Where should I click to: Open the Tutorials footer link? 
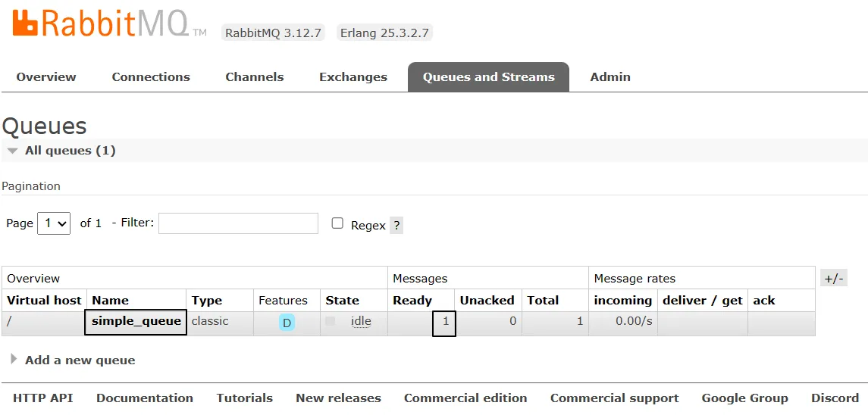point(244,398)
